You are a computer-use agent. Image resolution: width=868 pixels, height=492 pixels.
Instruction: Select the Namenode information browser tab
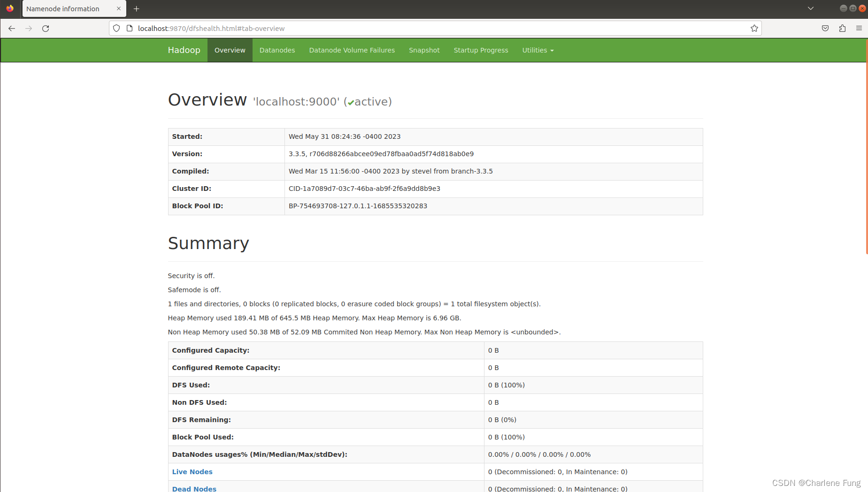74,9
